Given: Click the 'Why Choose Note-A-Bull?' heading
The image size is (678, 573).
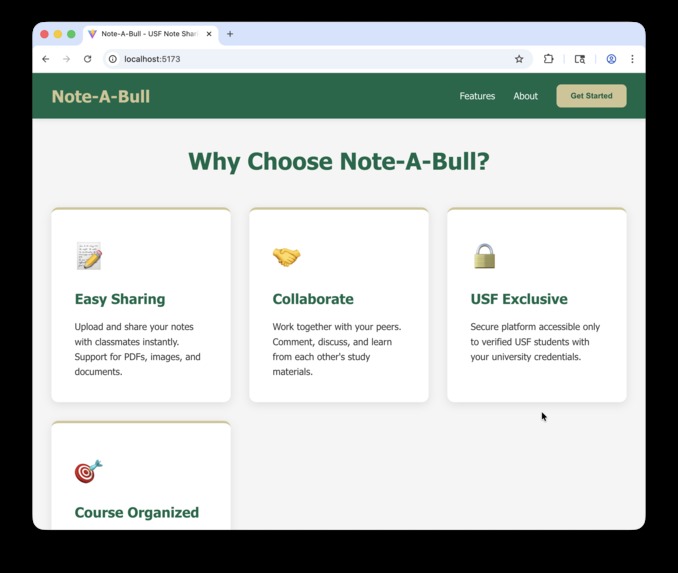Looking at the screenshot, I should click(339, 162).
